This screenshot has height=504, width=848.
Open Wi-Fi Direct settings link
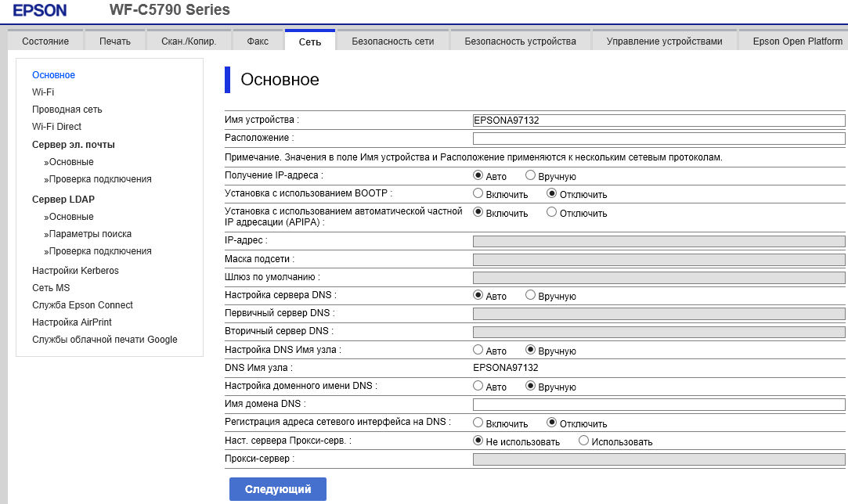click(56, 127)
